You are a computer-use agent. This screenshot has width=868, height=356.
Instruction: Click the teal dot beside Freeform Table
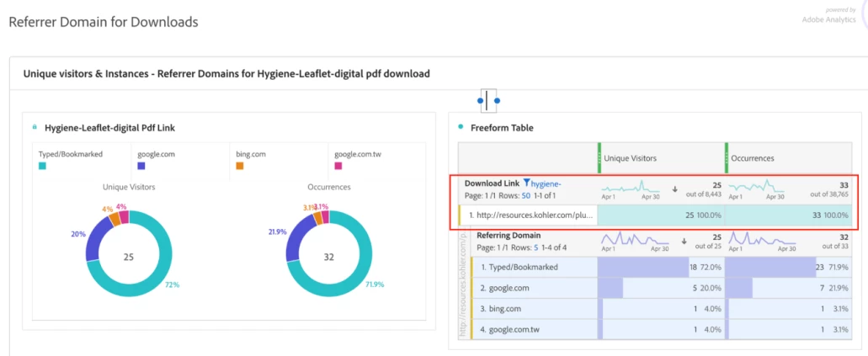click(461, 127)
